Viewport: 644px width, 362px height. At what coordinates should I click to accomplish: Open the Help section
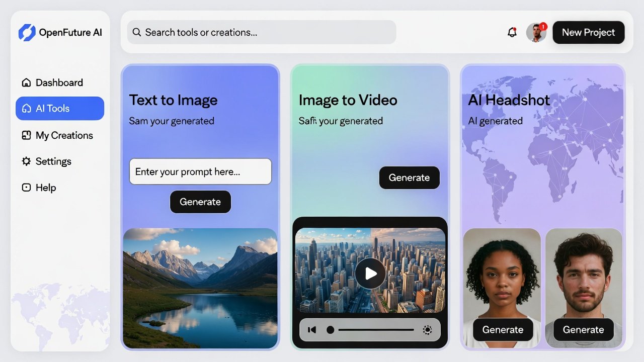tap(45, 187)
